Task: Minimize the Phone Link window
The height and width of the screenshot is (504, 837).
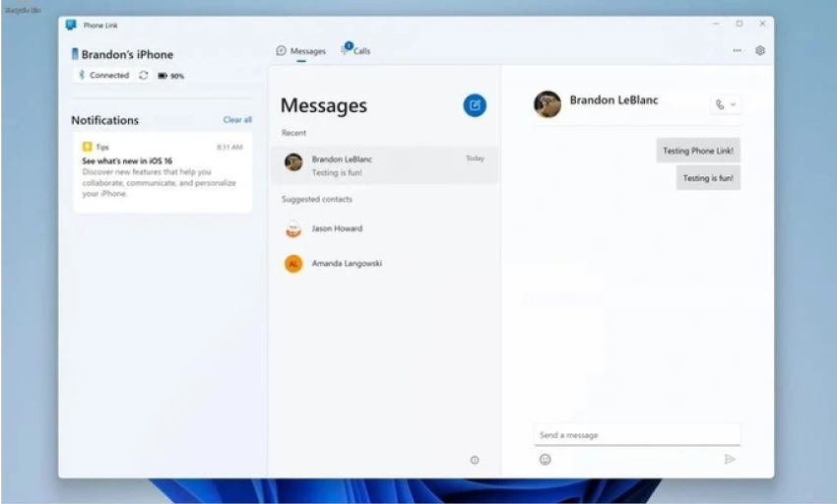Action: (716, 24)
